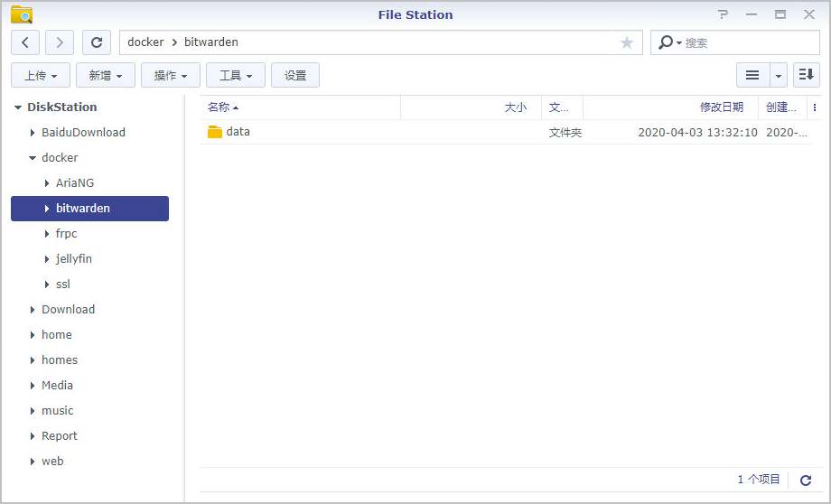
Task: Open the 操作 menu
Action: click(171, 75)
